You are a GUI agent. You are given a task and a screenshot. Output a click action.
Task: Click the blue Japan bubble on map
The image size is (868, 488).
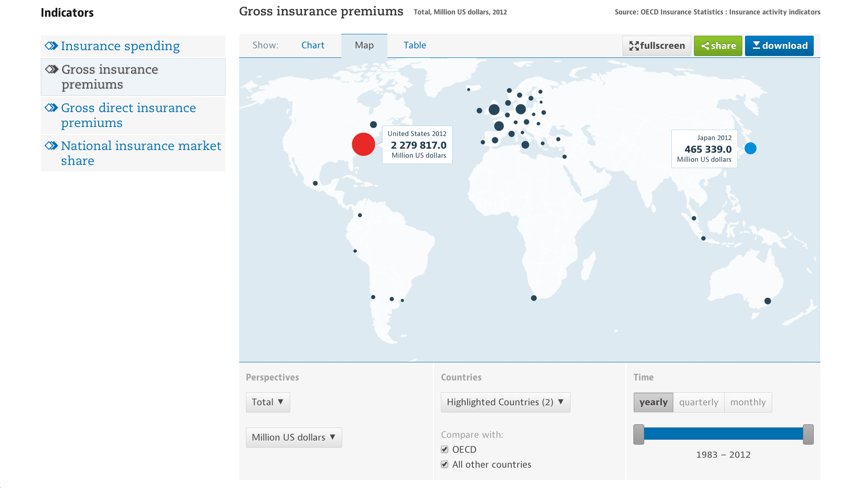(x=750, y=149)
